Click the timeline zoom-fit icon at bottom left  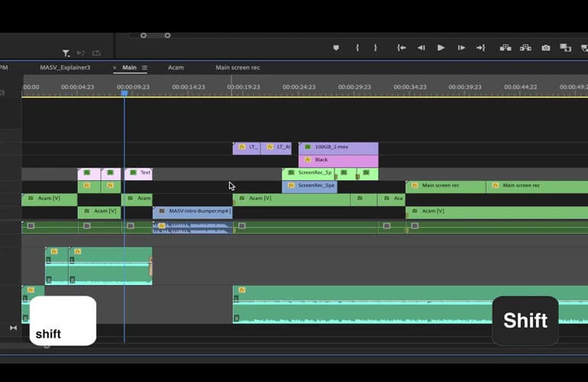tap(14, 328)
